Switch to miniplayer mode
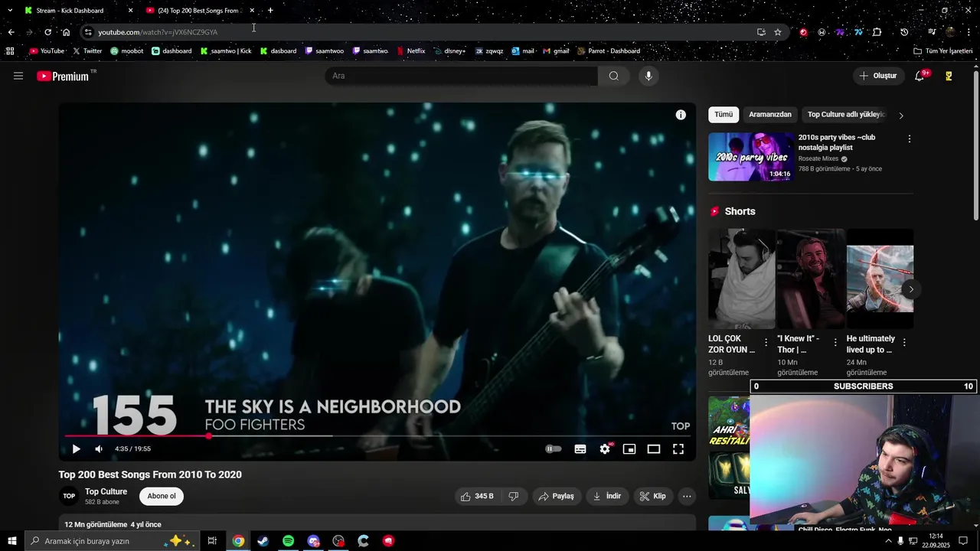Screen dimensions: 980x551 click(629, 449)
